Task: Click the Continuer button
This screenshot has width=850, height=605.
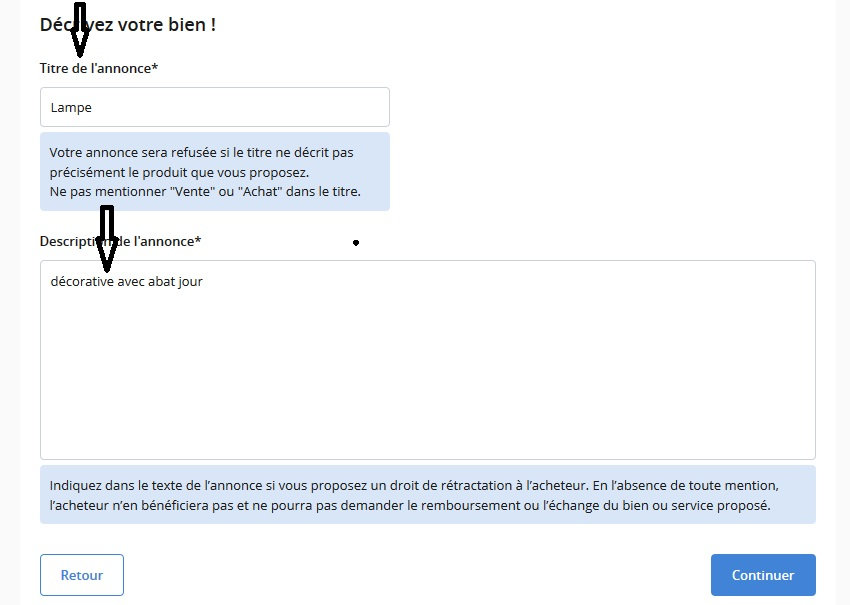Action: click(x=763, y=575)
